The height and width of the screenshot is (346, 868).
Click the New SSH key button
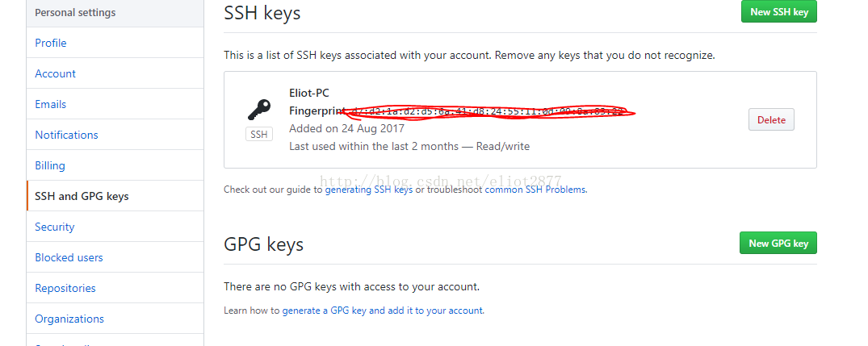[x=778, y=12]
